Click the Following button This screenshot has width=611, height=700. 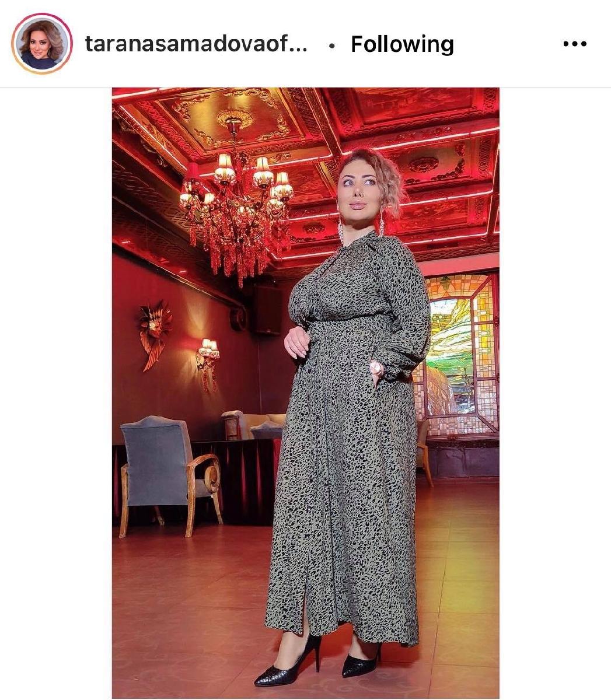(x=402, y=44)
